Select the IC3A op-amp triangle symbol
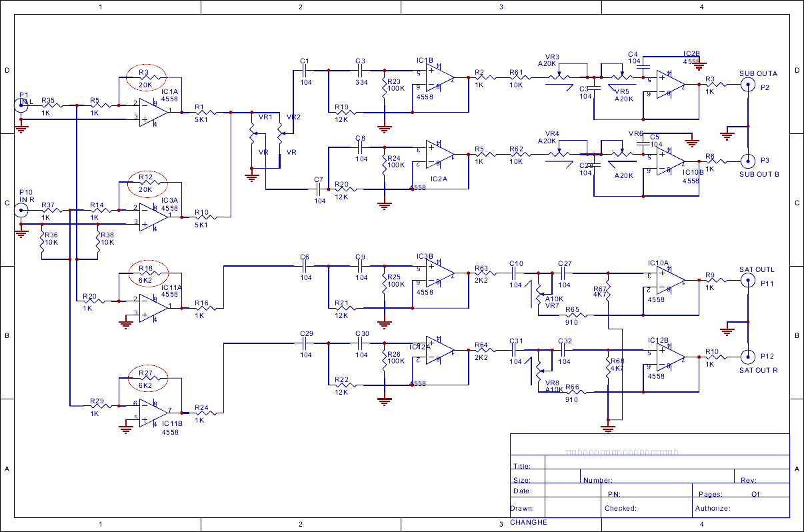This screenshot has width=804, height=532. tap(153, 217)
